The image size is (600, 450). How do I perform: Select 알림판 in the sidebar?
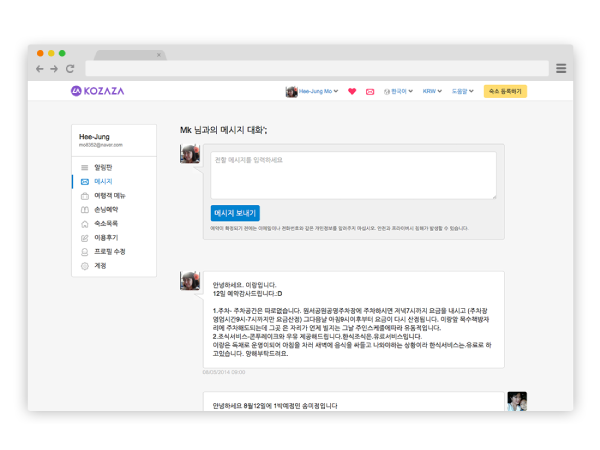coord(103,168)
